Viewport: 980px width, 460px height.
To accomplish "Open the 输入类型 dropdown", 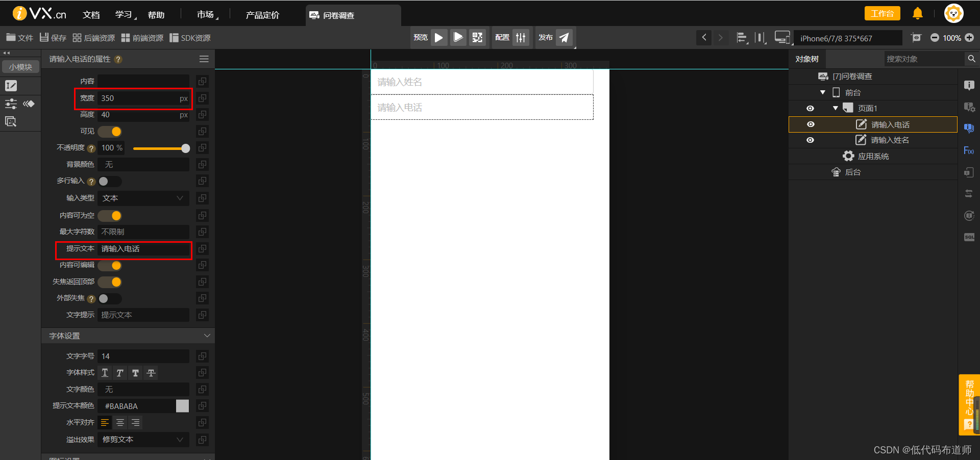I will pos(143,198).
